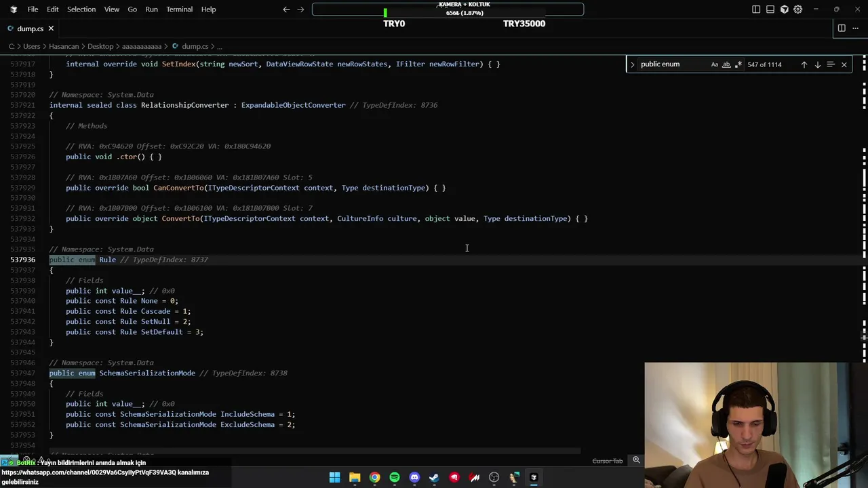Click the 'ExcludeSchema = 2' constant line

(180, 424)
